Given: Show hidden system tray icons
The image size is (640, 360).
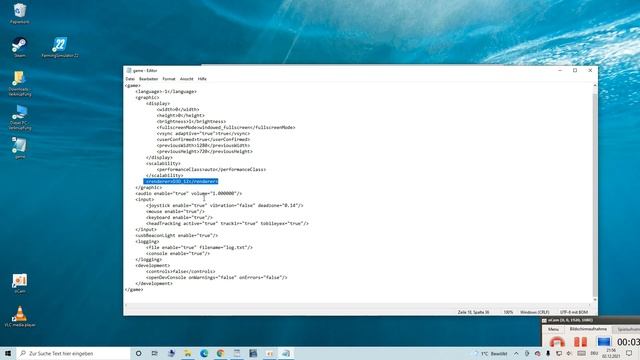Looking at the screenshot, I should [516, 353].
